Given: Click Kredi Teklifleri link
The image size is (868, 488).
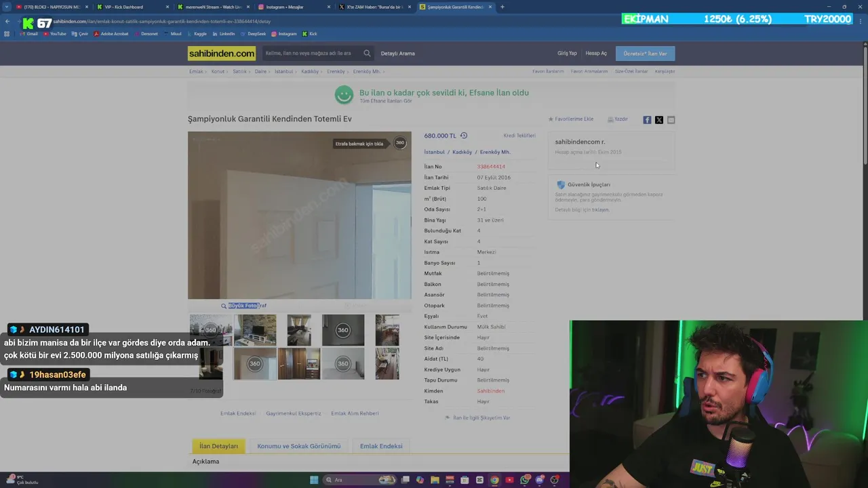Looking at the screenshot, I should [519, 136].
